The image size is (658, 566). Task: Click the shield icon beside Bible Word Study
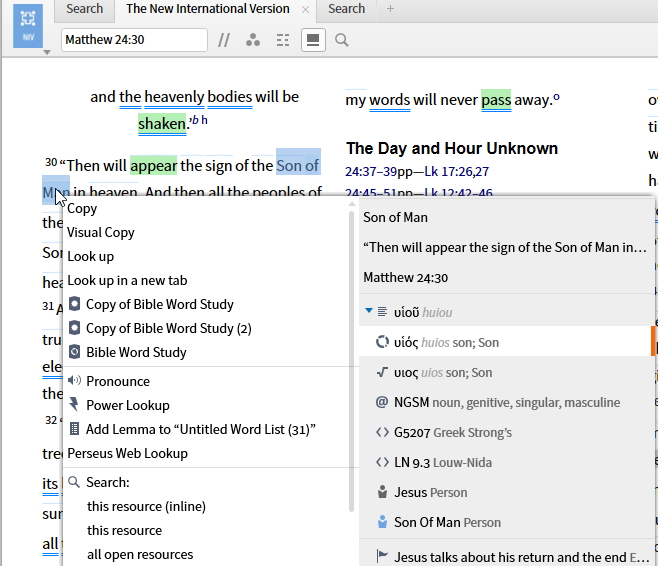click(74, 352)
